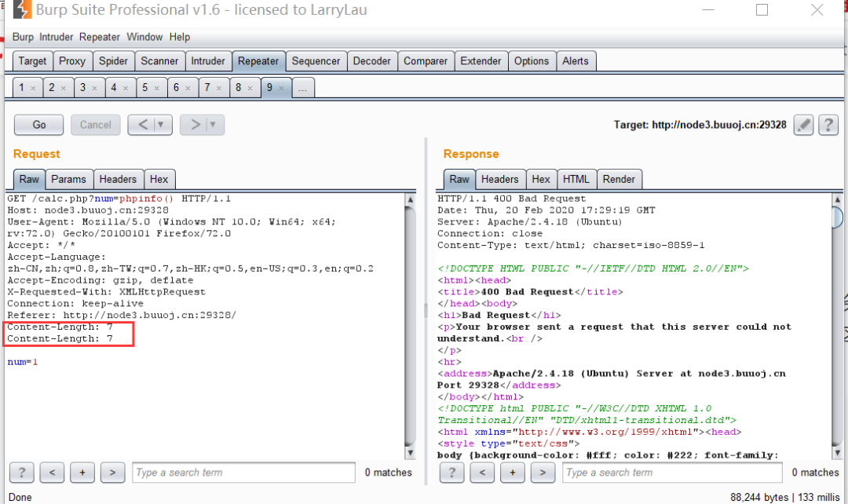Click the Request scrollbar down arrow
Viewport: 848px width, 504px height.
pos(411,453)
